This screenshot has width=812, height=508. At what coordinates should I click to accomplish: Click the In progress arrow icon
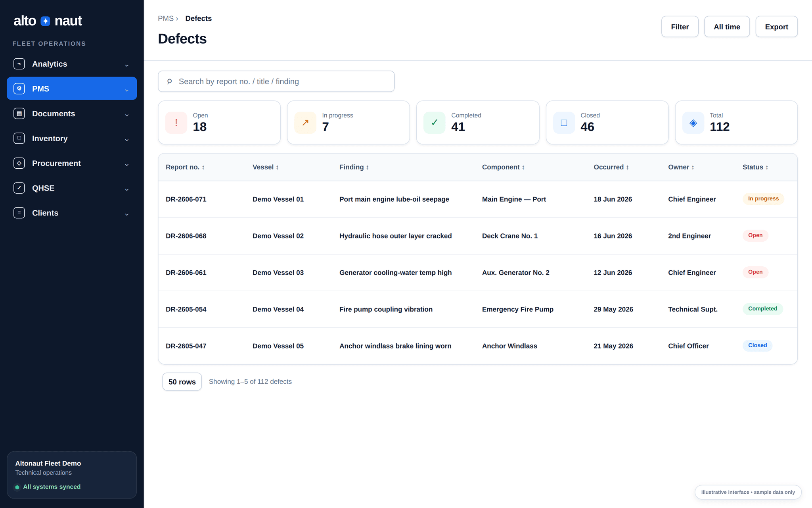[x=305, y=123]
